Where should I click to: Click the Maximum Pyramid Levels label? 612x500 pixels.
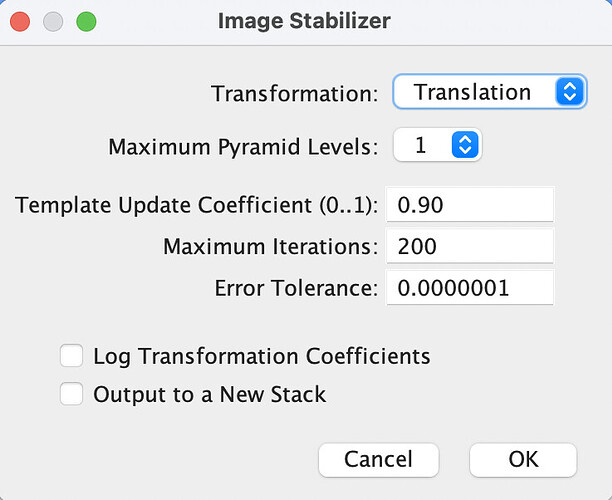tap(243, 148)
